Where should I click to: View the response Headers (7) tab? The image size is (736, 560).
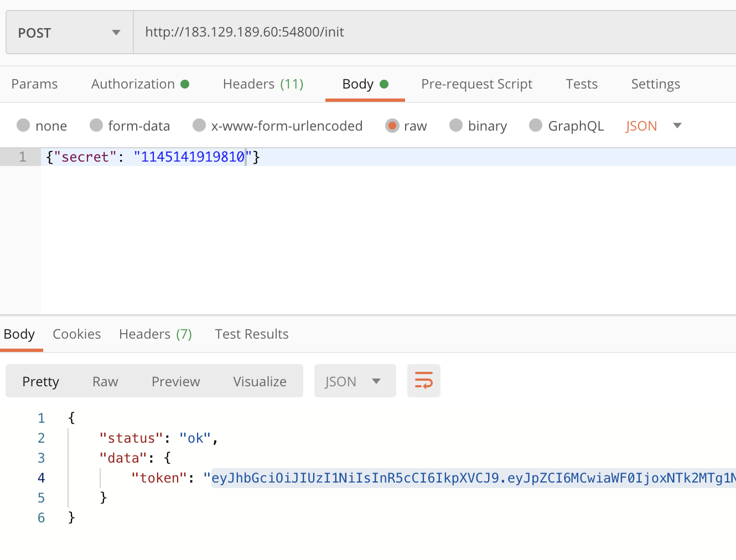pyautogui.click(x=156, y=334)
